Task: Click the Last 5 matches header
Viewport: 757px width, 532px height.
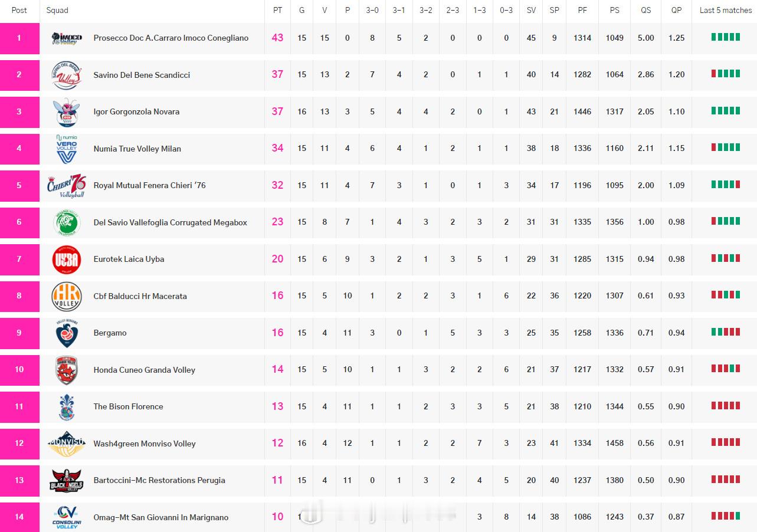Action: (726, 10)
